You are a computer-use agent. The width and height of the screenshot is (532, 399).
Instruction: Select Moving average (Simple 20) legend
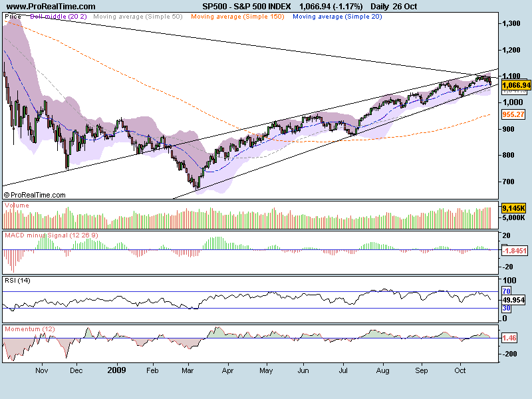click(337, 16)
